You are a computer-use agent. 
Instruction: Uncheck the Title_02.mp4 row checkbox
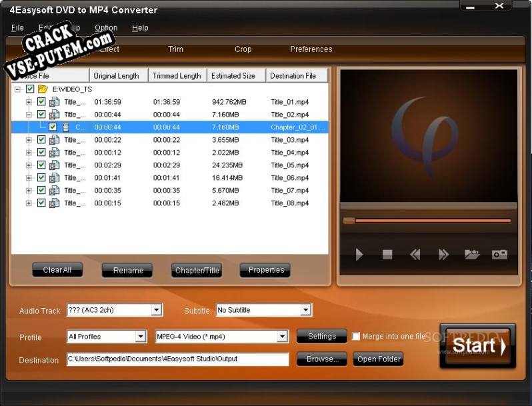click(x=41, y=114)
